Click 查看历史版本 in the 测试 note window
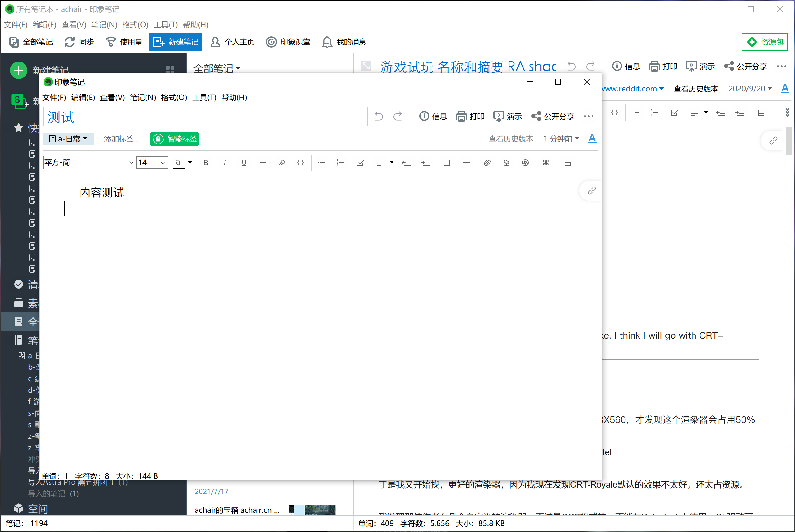This screenshot has height=532, width=795. coord(511,139)
